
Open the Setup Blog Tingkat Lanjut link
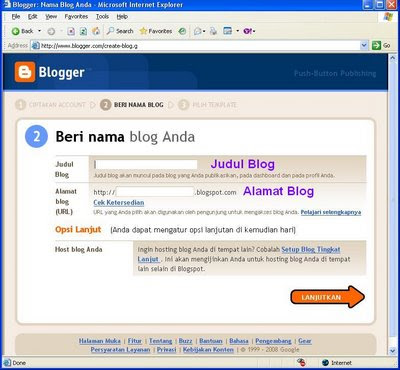pyautogui.click(x=311, y=249)
